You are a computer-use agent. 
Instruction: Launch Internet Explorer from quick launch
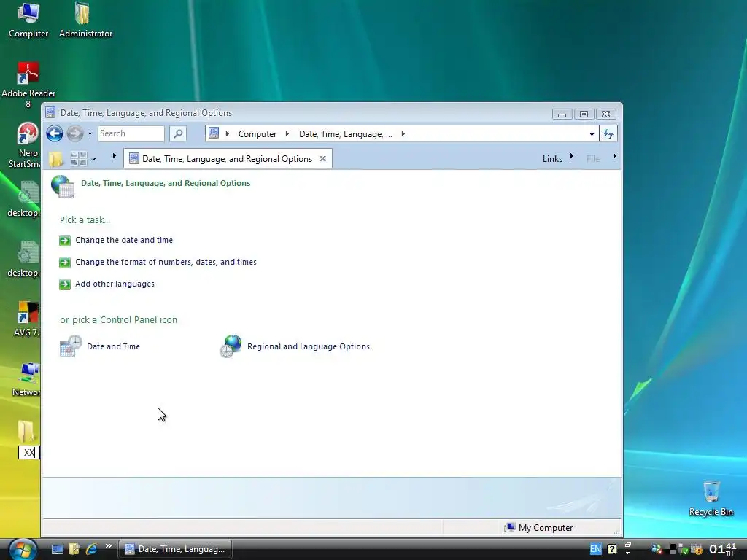(91, 550)
